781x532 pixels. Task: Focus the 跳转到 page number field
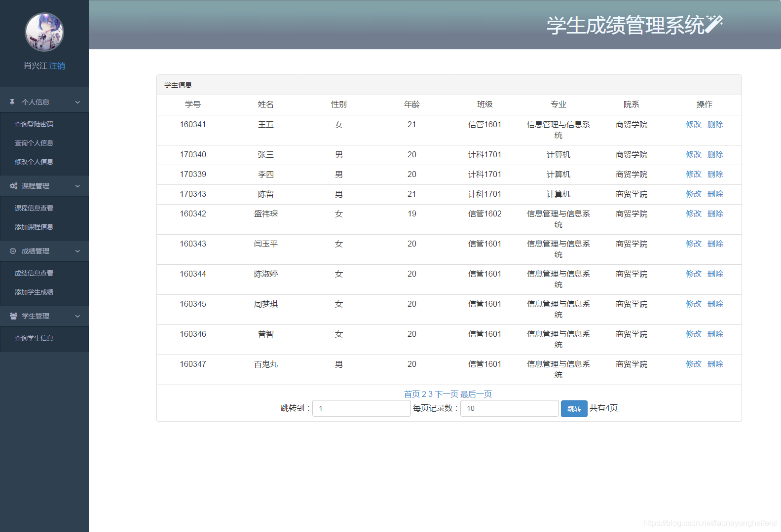coord(362,408)
